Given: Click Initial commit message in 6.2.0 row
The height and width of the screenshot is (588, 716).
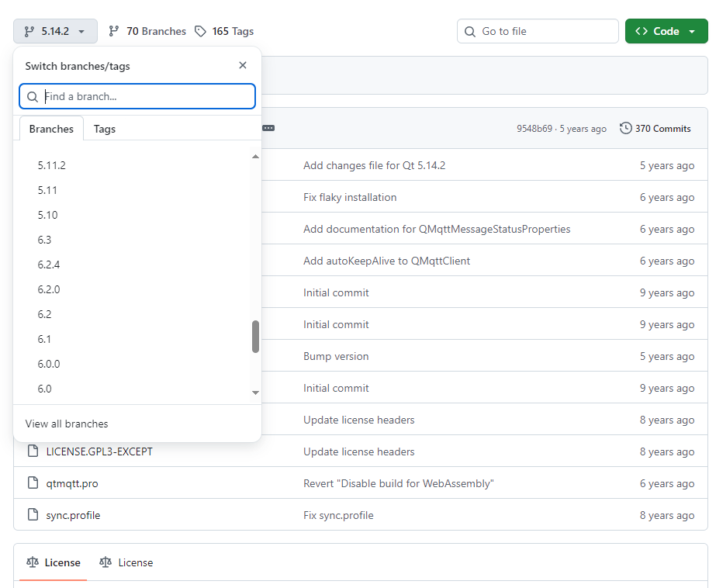Looking at the screenshot, I should [x=336, y=292].
